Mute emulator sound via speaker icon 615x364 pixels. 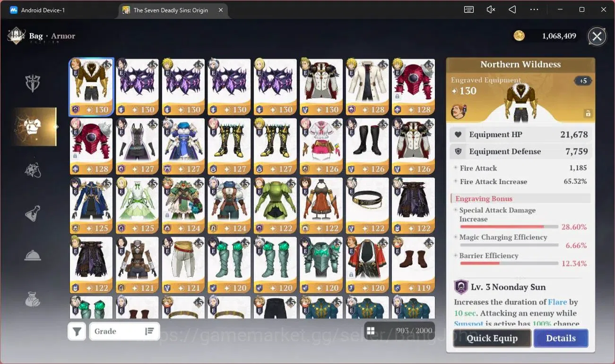(x=491, y=9)
